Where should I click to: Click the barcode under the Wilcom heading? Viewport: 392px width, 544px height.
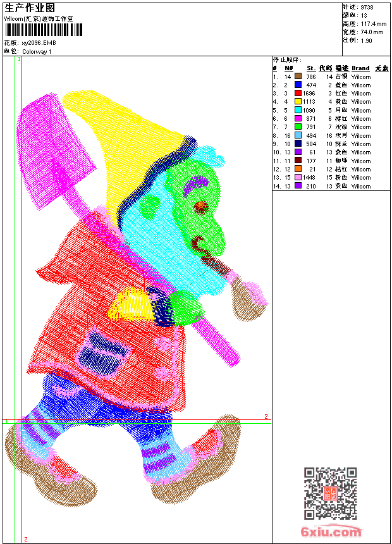[x=44, y=30]
